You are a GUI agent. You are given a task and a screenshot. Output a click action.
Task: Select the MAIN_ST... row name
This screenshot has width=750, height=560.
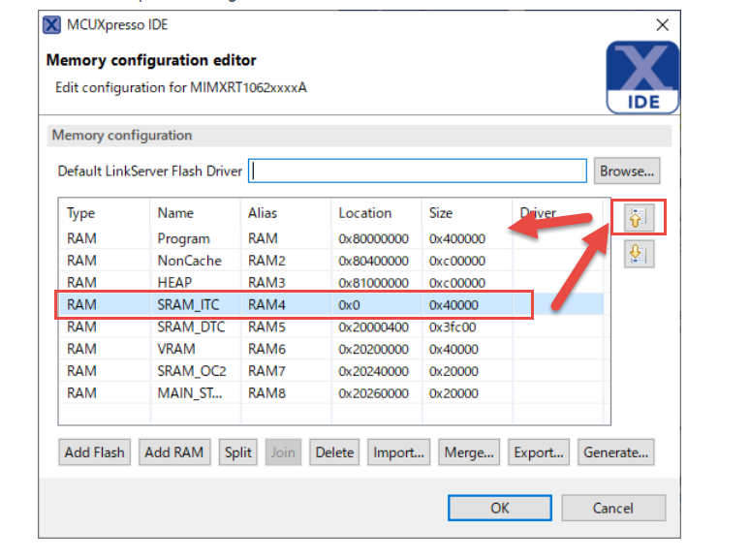coord(189,392)
